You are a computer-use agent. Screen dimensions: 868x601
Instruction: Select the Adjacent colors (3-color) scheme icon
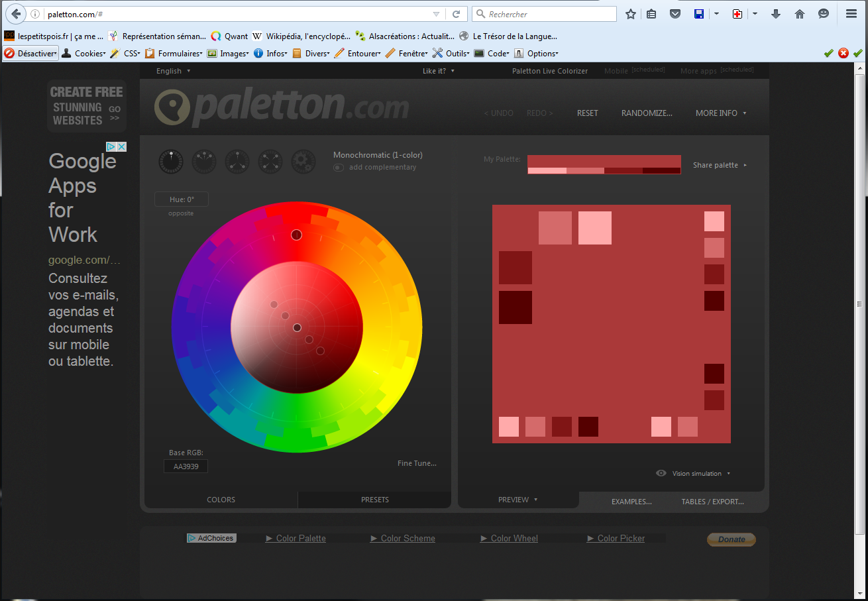coord(204,161)
